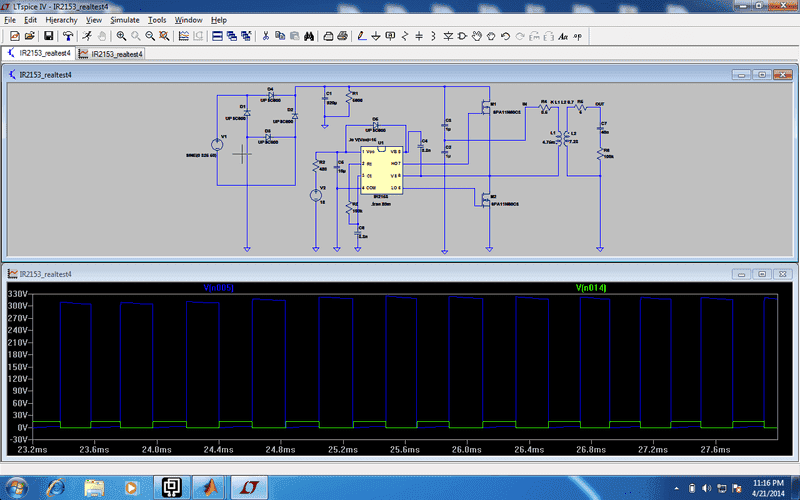Switch to the IR2153_realtest4 schematic tab
Screen dimensions: 800x500
39,53
